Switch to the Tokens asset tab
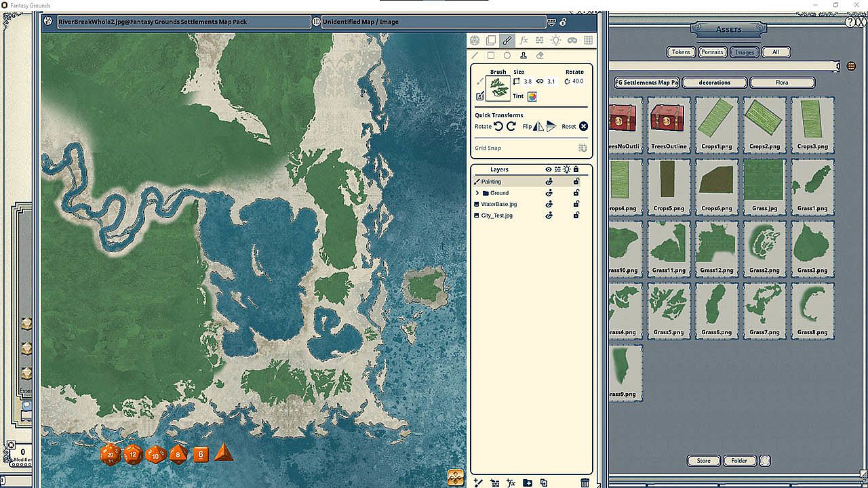This screenshot has width=868, height=488. click(x=681, y=52)
